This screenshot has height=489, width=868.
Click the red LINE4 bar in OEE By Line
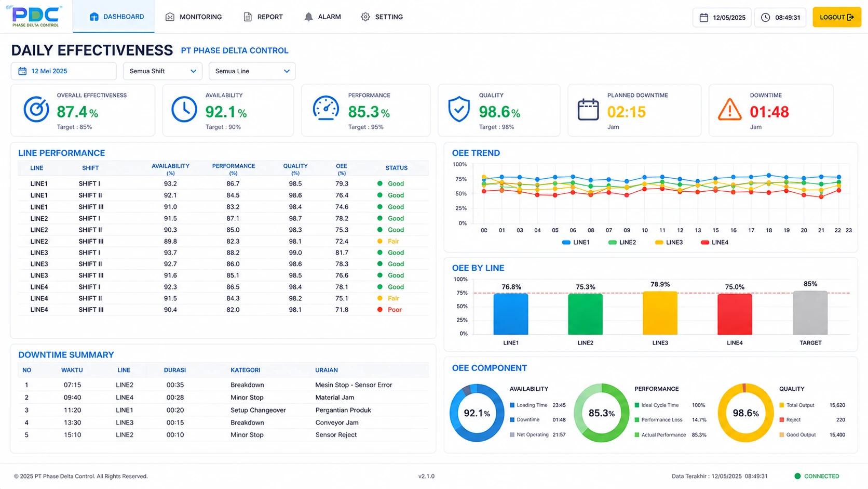(x=735, y=314)
